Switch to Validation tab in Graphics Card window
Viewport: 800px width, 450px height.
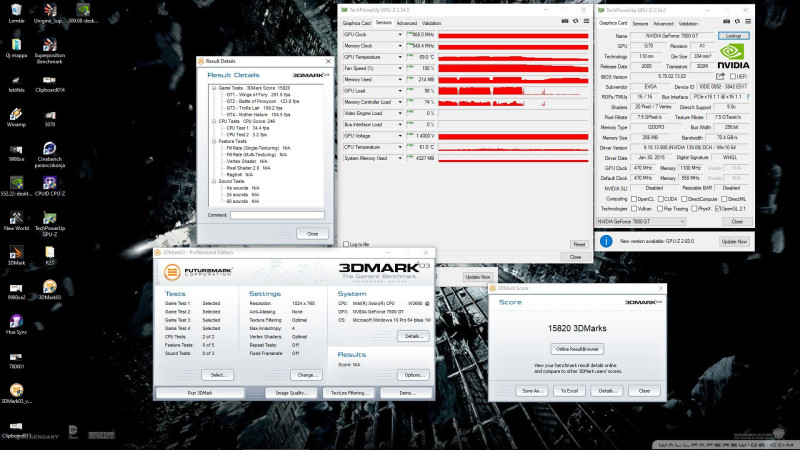[x=688, y=23]
